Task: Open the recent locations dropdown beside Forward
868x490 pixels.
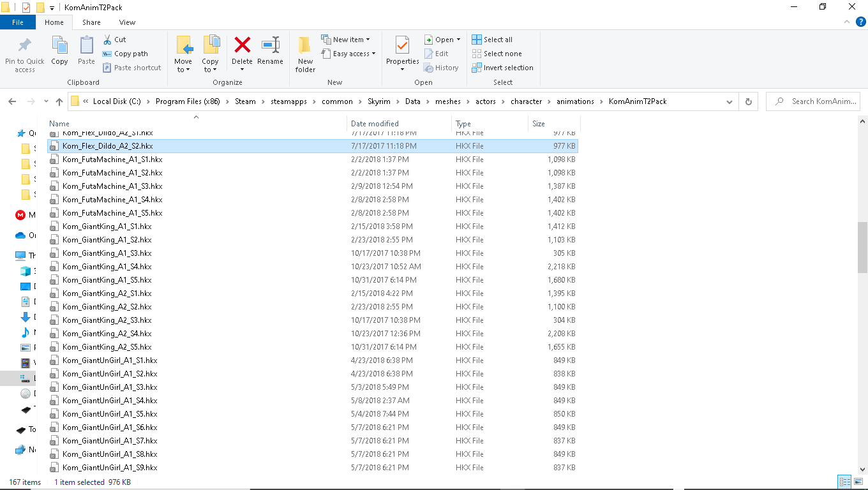Action: click(46, 101)
